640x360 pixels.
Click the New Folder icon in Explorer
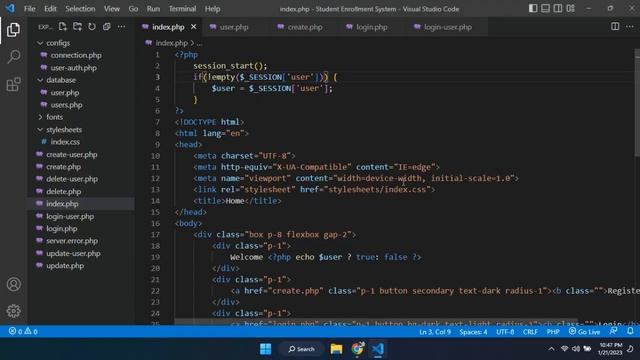pos(77,27)
